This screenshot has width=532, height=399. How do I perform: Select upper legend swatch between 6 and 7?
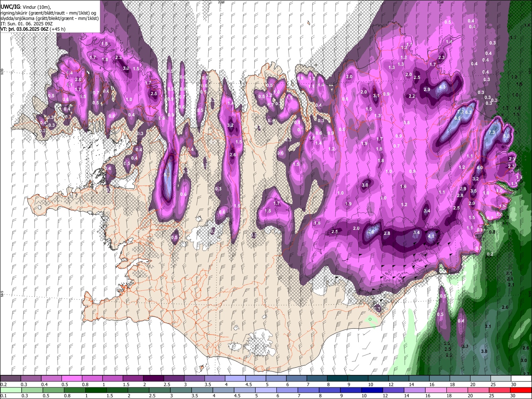click(x=296, y=378)
